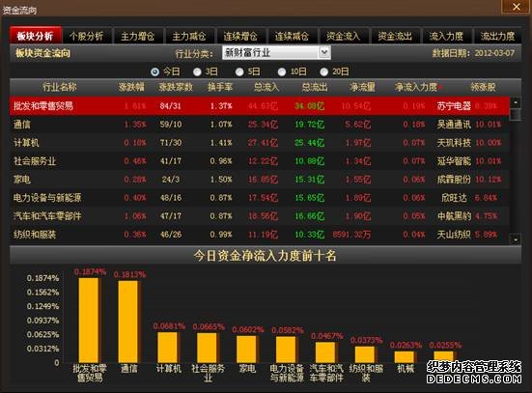Click the 批发和零售贸易 bar in the chart

(89, 321)
